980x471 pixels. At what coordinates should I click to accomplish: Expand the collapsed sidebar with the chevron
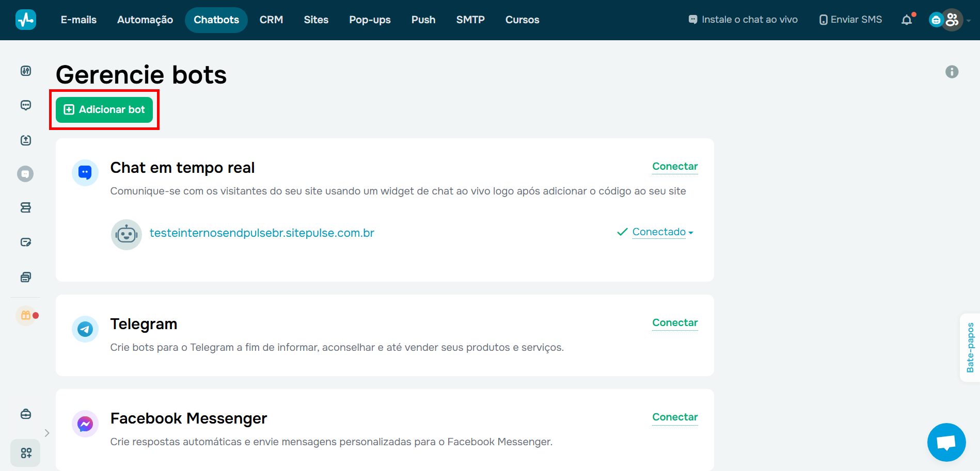click(x=47, y=433)
